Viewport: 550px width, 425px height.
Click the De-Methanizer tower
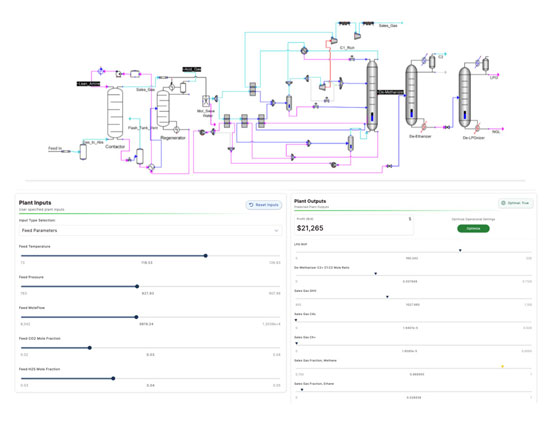coord(372,95)
